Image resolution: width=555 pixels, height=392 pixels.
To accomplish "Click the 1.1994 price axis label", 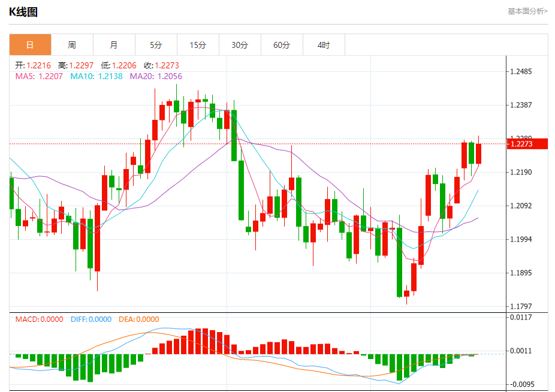I will pos(521,239).
